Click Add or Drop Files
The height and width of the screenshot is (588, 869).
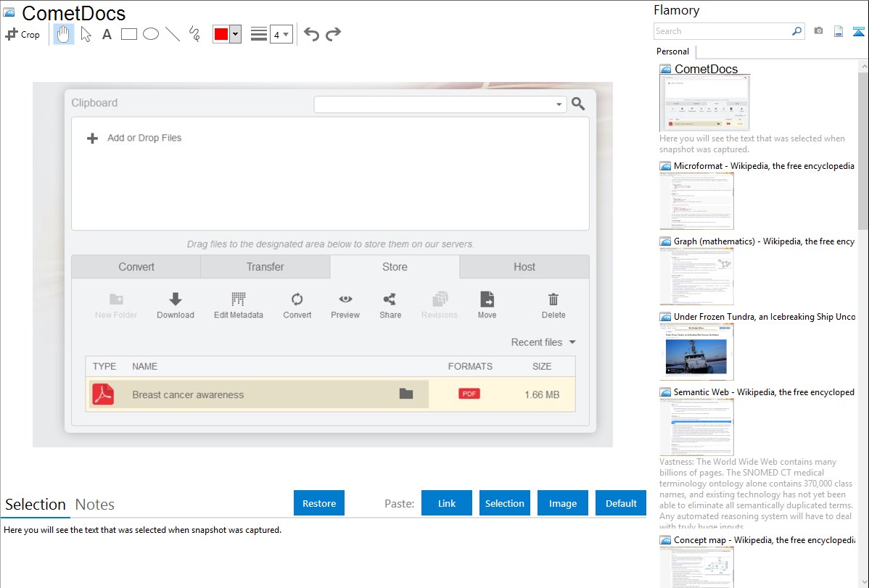click(134, 138)
